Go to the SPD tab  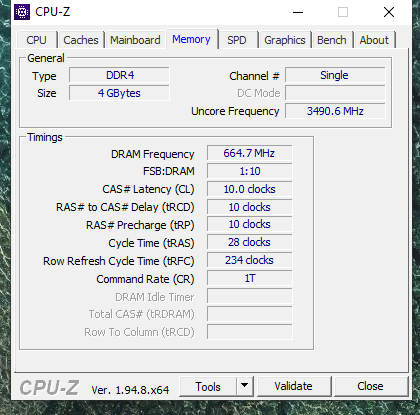tap(237, 40)
